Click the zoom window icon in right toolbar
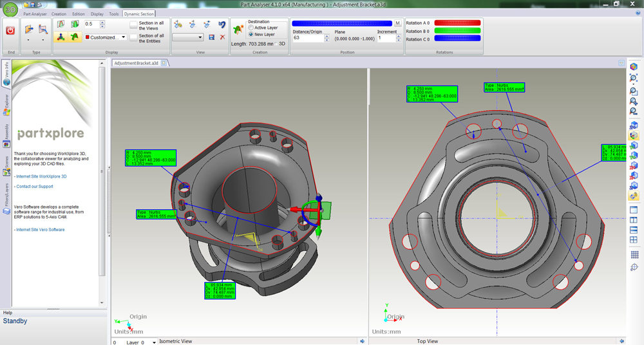644x345 pixels. pyautogui.click(x=633, y=91)
